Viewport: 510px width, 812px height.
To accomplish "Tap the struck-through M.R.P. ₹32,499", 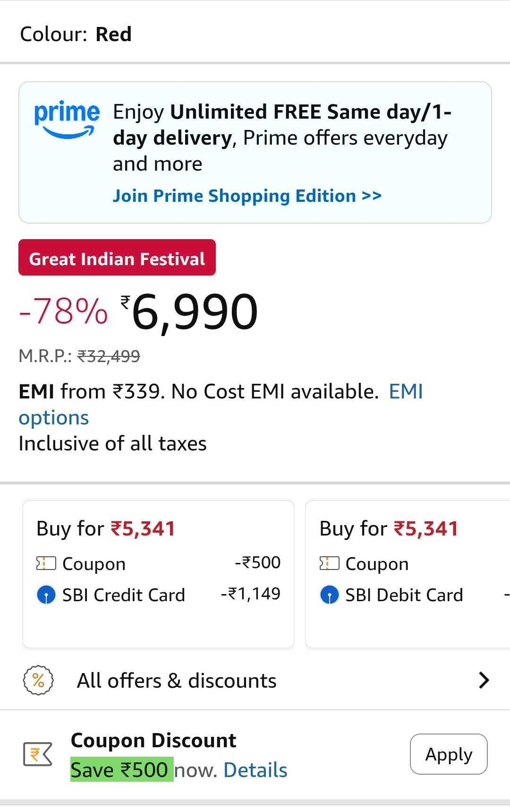I will click(x=108, y=355).
